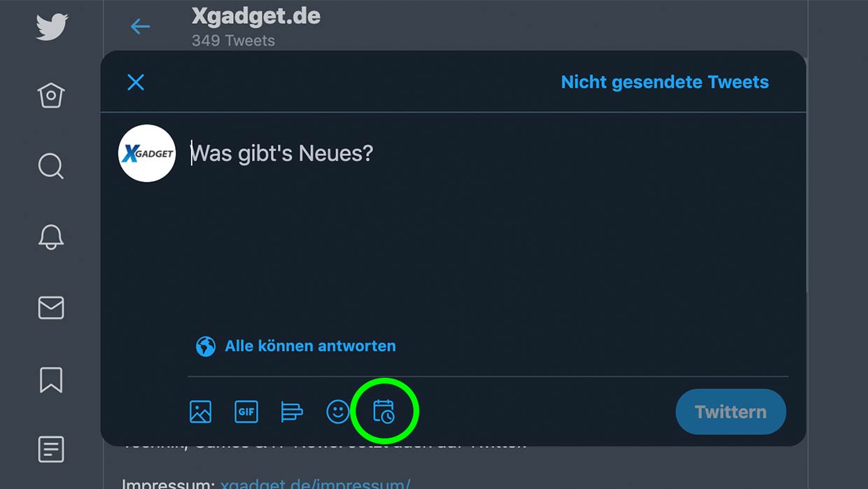Open the emoji picker
The image size is (868, 489).
click(338, 411)
